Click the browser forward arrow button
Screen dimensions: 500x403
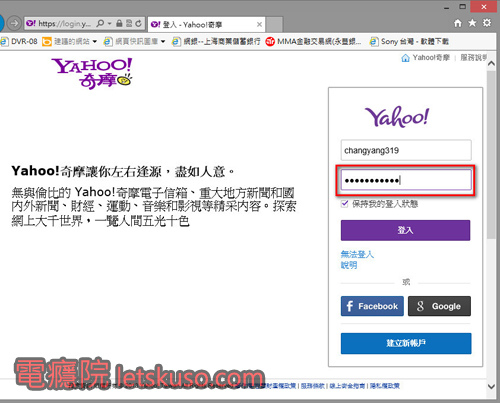[14, 23]
